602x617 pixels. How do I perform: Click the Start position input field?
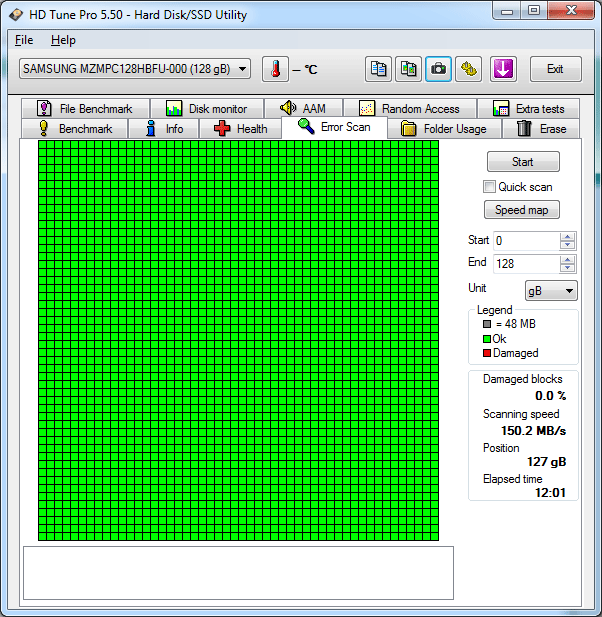click(x=527, y=241)
